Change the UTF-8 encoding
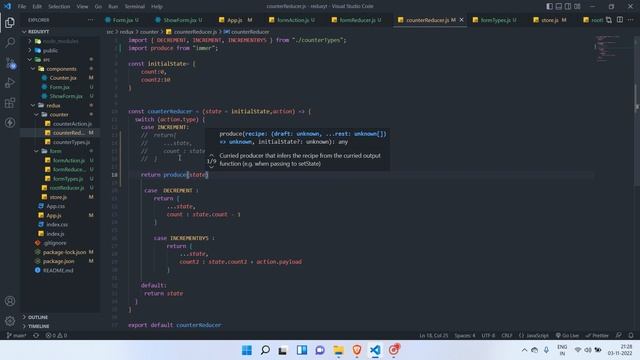The width and height of the screenshot is (640, 360). pos(488,336)
